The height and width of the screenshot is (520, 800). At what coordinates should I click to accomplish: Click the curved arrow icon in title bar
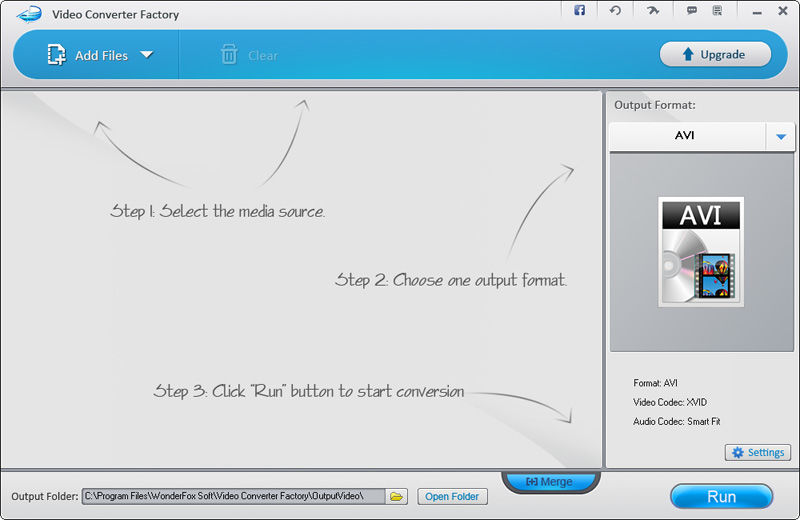pos(653,10)
